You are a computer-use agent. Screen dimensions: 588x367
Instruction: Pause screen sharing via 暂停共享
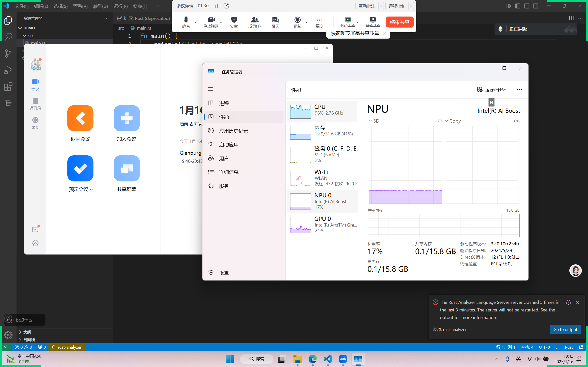click(x=373, y=22)
